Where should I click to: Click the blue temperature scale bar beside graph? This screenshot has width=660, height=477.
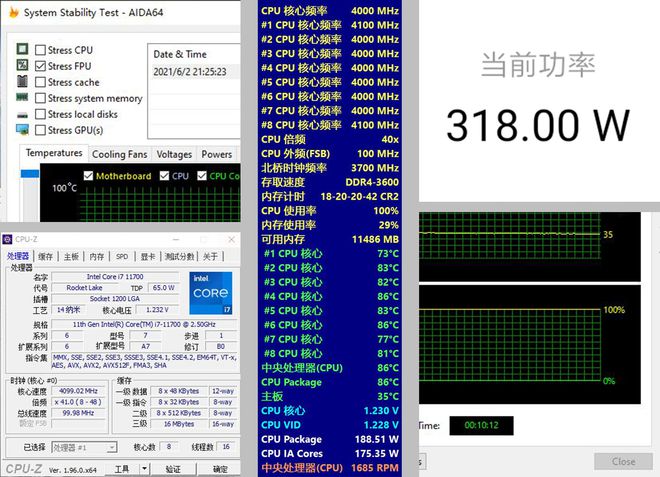click(30, 173)
